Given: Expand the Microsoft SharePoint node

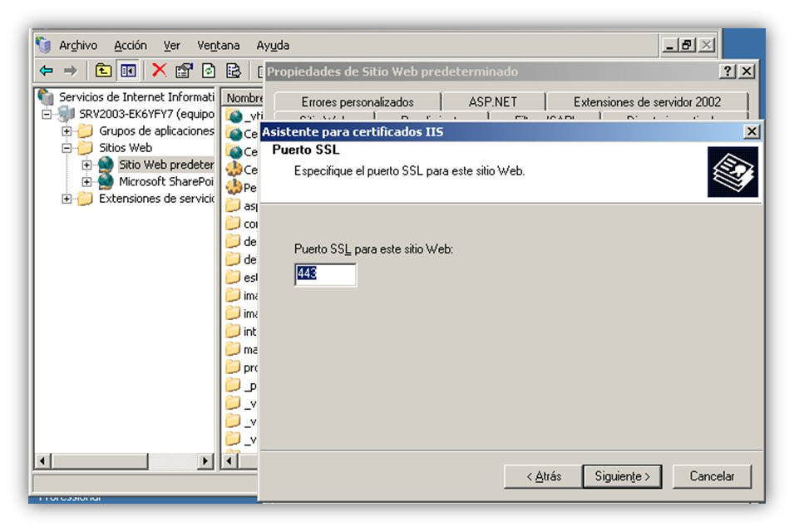Looking at the screenshot, I should 86,182.
